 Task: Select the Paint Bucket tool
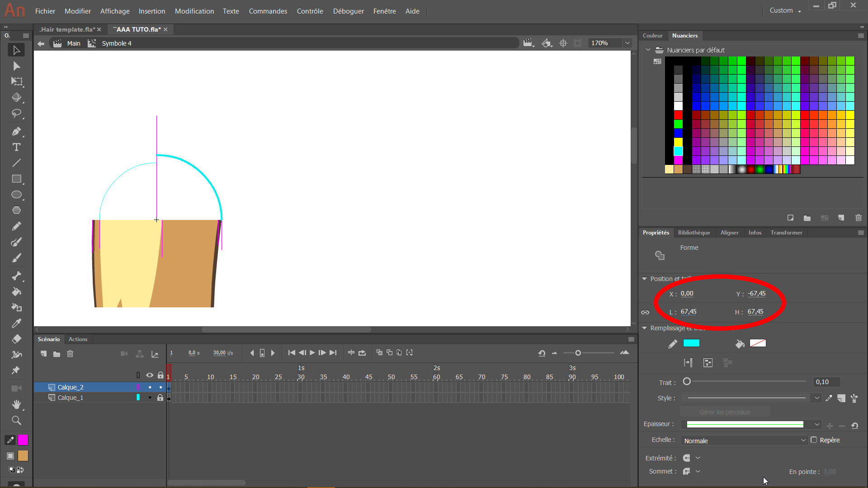point(16,292)
